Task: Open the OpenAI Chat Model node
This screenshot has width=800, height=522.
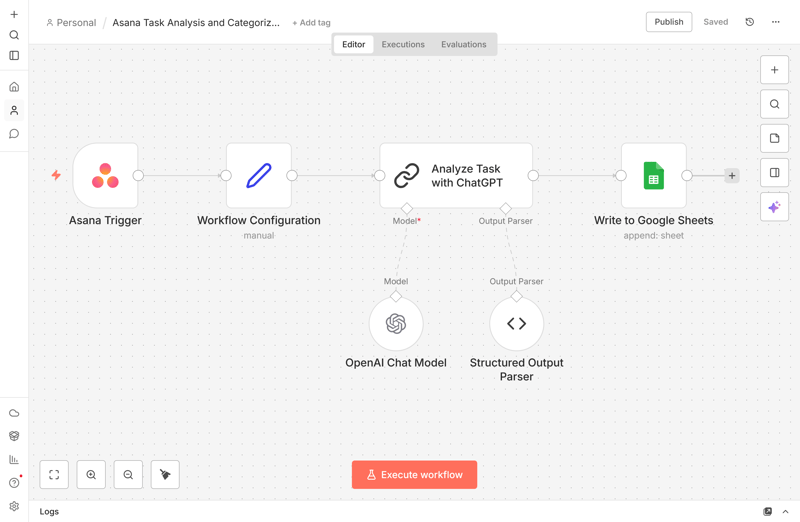Action: [396, 323]
